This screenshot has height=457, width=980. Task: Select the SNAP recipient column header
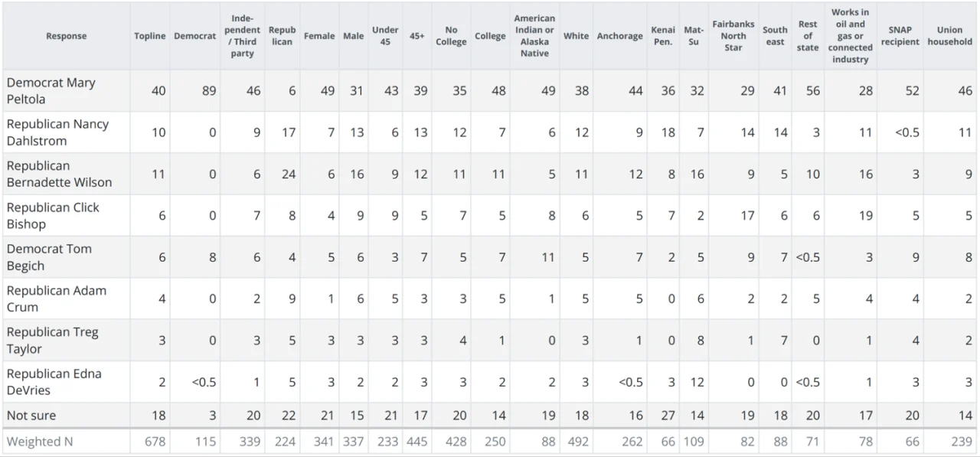click(x=900, y=36)
